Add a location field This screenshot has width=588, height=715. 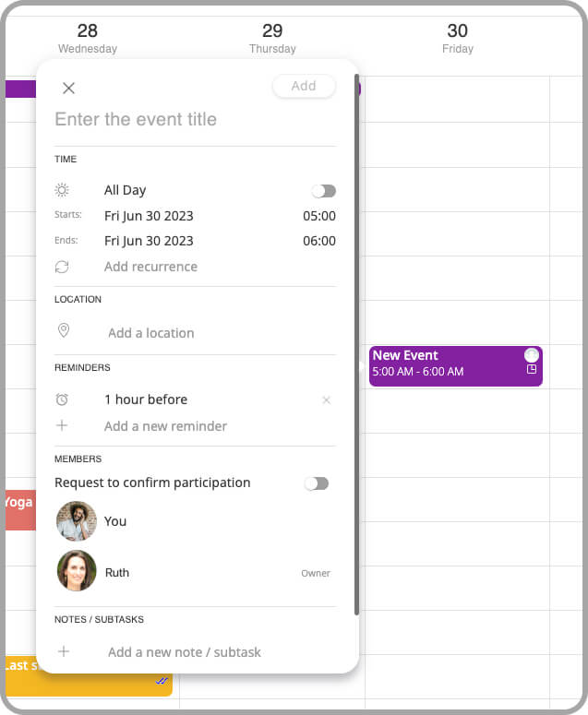[151, 333]
